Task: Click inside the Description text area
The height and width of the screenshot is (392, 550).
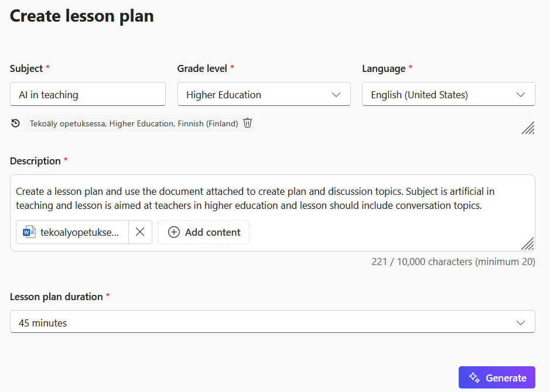Action: click(x=272, y=199)
